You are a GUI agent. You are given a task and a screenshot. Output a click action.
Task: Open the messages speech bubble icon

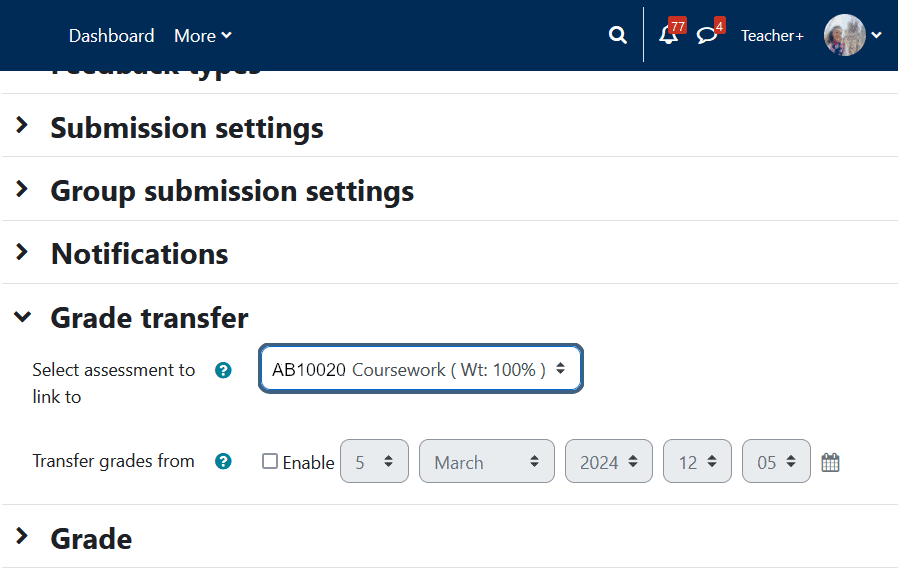click(707, 36)
